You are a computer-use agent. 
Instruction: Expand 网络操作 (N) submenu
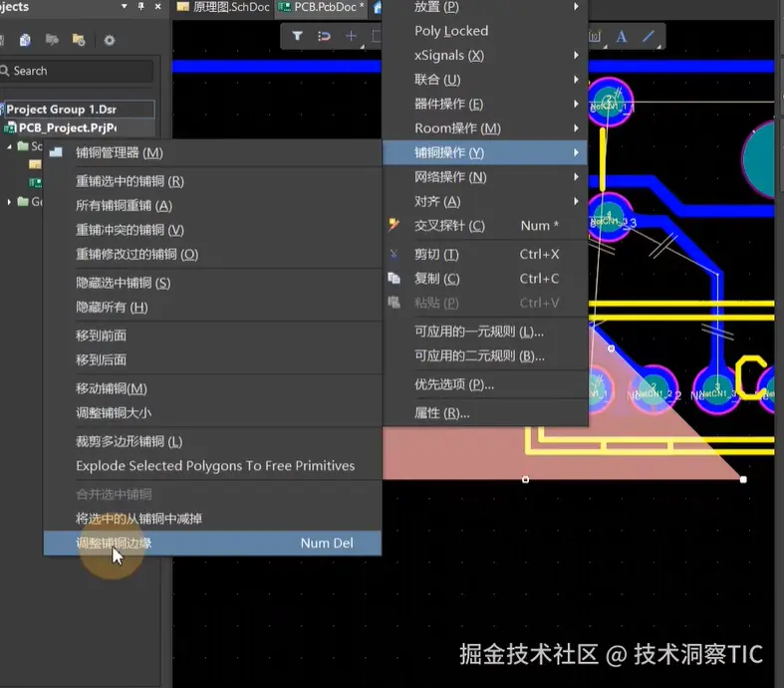(485, 177)
